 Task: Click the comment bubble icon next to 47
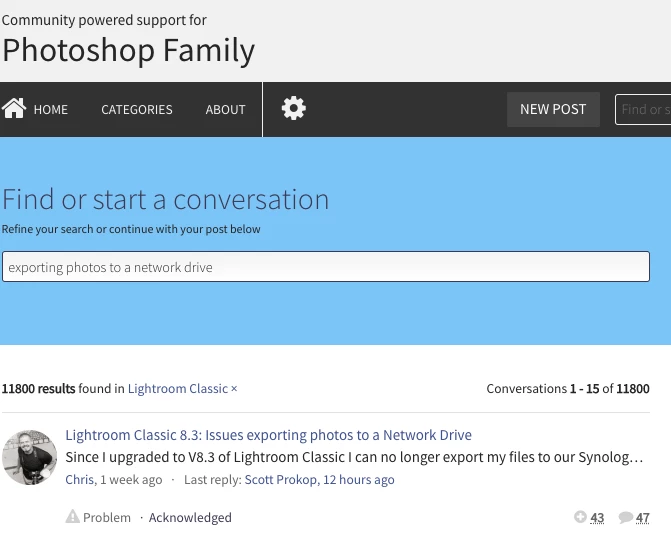point(625,517)
